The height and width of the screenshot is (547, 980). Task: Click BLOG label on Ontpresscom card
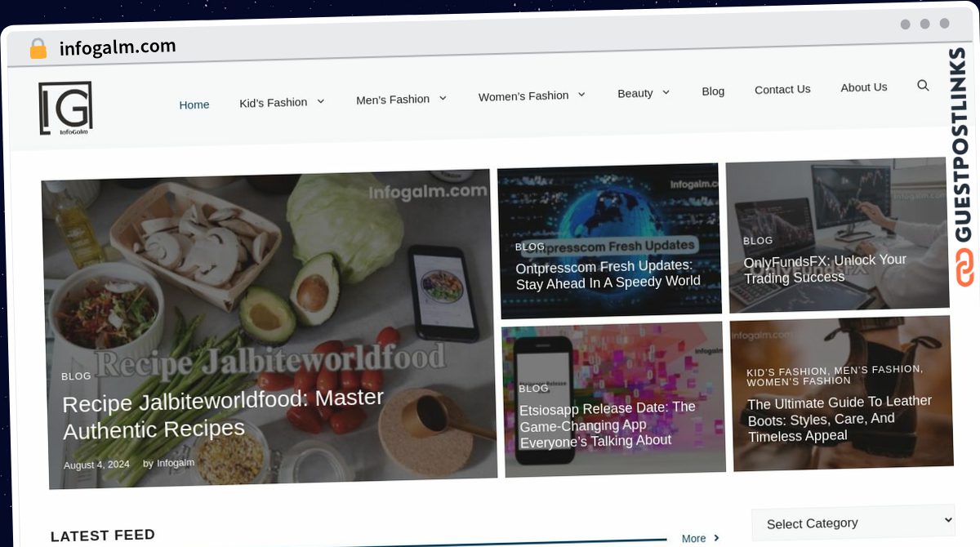[x=530, y=247]
